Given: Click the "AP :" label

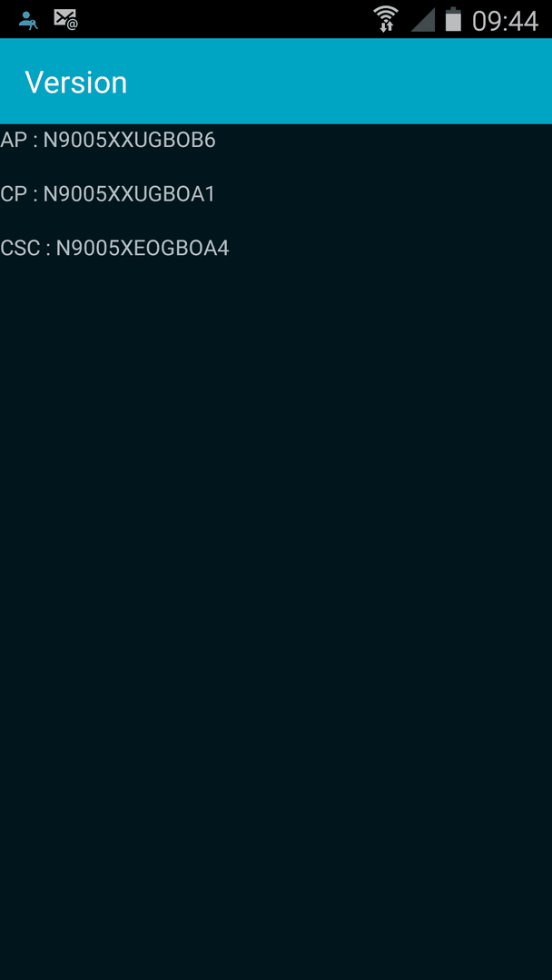Looking at the screenshot, I should pyautogui.click(x=19, y=140).
